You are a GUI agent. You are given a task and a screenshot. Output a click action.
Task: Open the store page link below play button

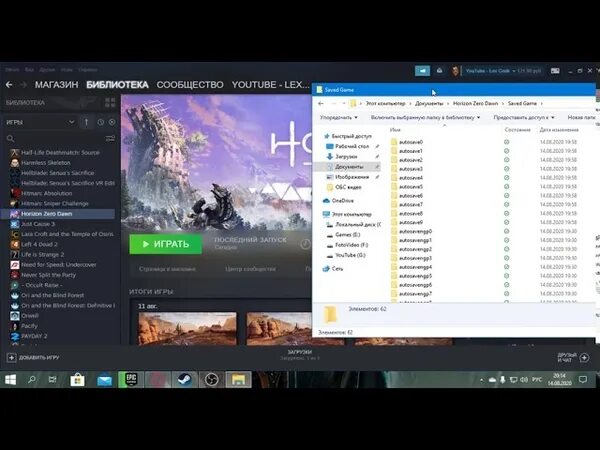tap(167, 269)
